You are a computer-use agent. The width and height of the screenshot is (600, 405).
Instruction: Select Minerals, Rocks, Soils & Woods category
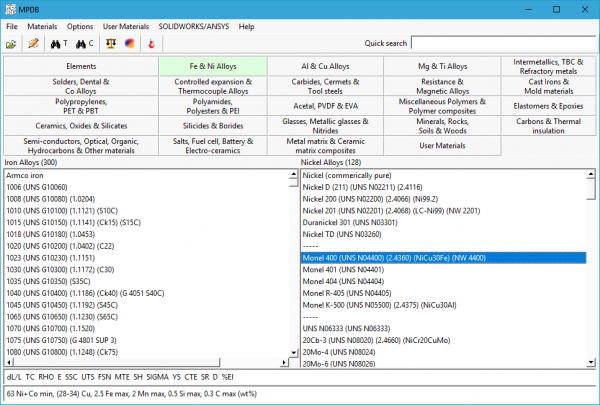[x=442, y=126]
